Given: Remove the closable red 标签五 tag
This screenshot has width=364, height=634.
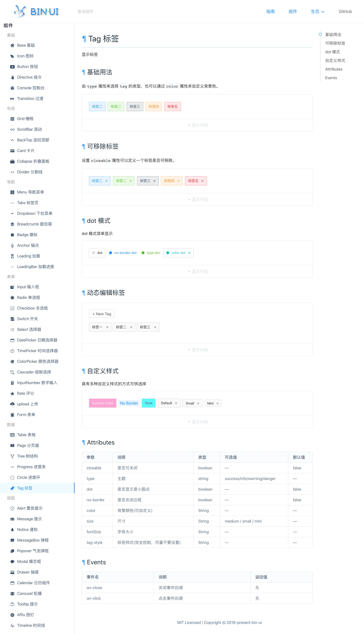Looking at the screenshot, I should pos(202,181).
